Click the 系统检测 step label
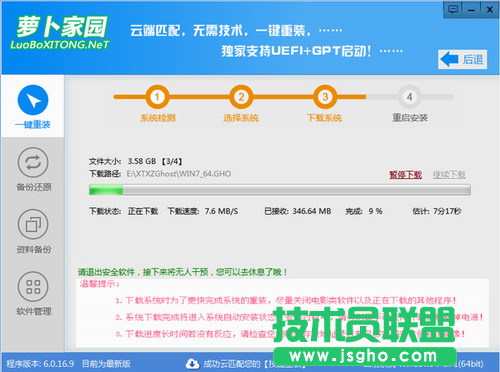Screen dimensions: 500x372 pyautogui.click(x=158, y=118)
